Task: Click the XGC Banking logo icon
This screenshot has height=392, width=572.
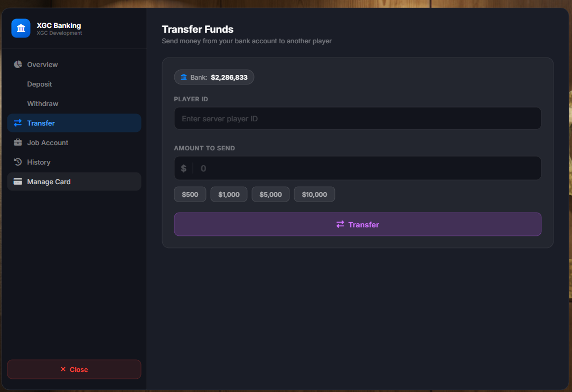Action: (x=21, y=28)
